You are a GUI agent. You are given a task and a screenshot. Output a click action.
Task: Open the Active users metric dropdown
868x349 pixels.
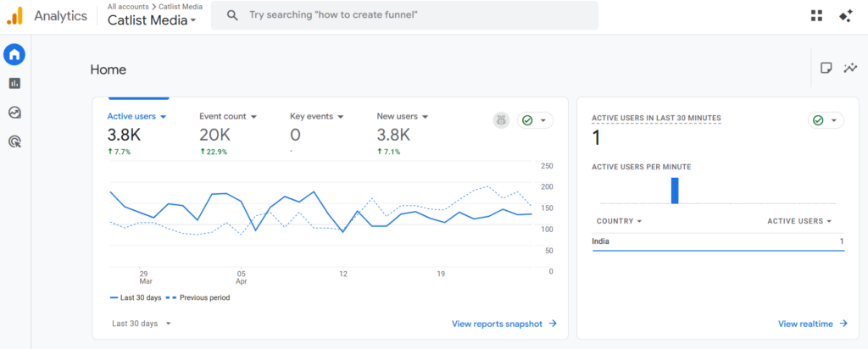(136, 117)
